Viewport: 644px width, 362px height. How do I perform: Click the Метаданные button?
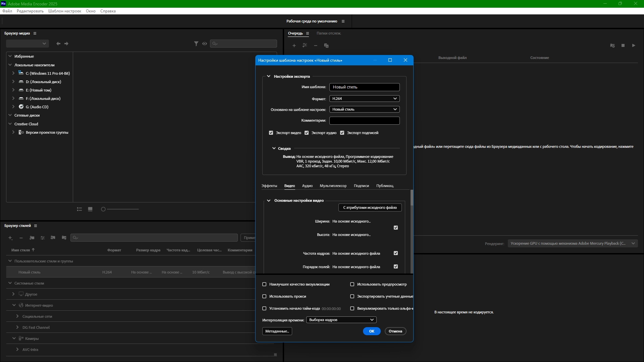(277, 331)
